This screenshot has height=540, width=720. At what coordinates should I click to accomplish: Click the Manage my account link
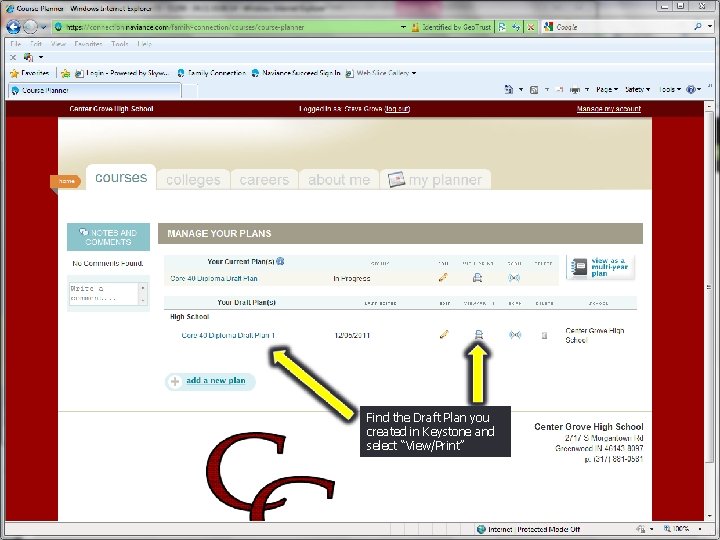pyautogui.click(x=608, y=109)
